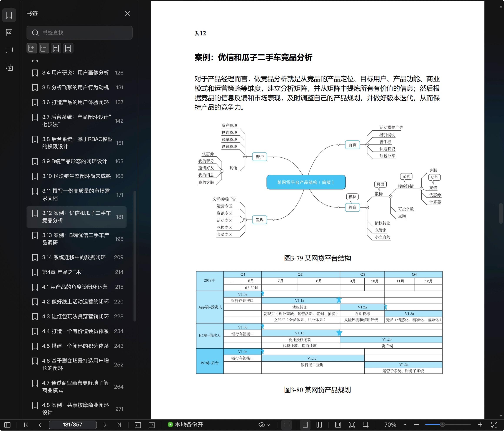Go to the previous page
Image resolution: width=504 pixels, height=431 pixels.
point(40,425)
